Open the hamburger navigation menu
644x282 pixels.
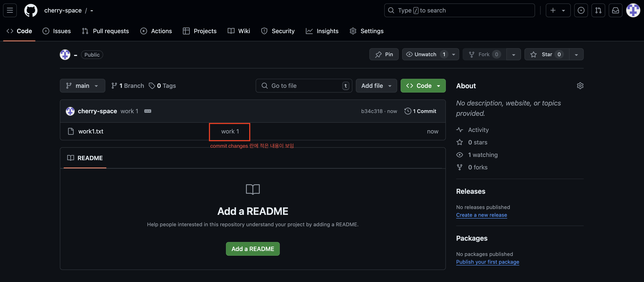pos(10,10)
